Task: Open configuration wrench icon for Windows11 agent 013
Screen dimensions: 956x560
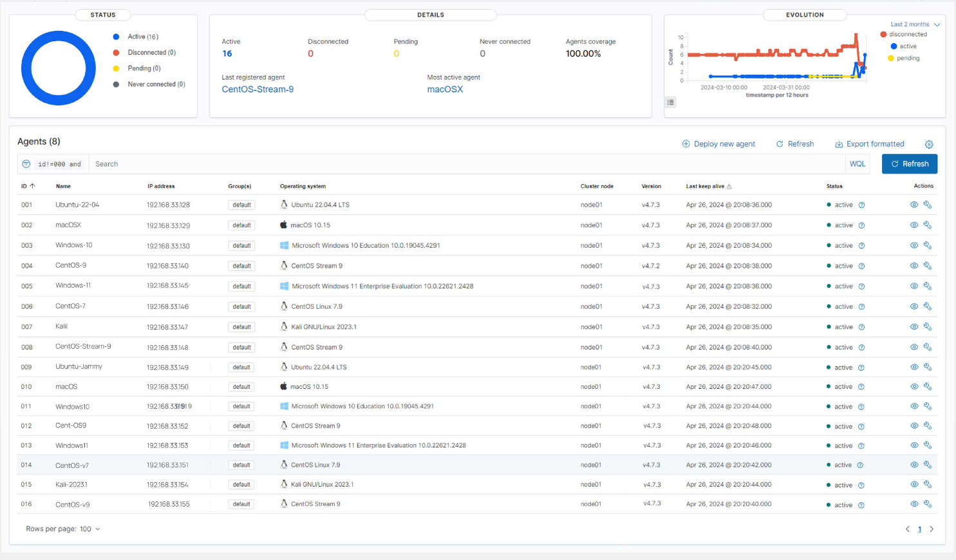Action: 928,445
